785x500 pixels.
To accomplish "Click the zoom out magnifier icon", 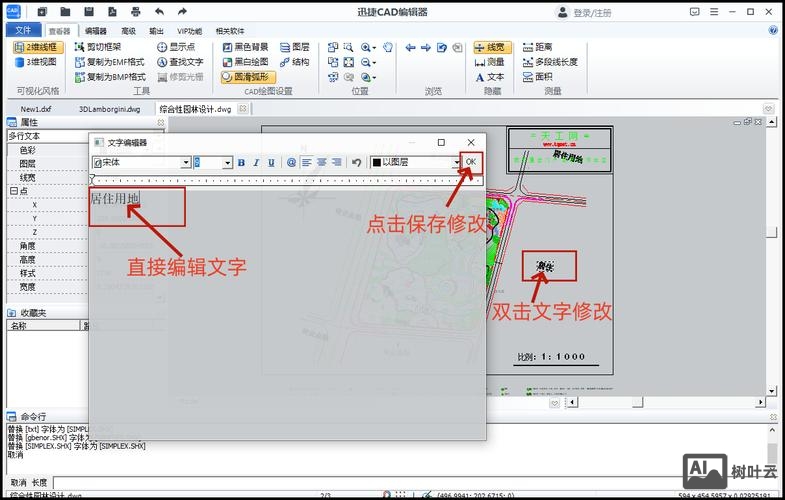I will click(x=366, y=63).
